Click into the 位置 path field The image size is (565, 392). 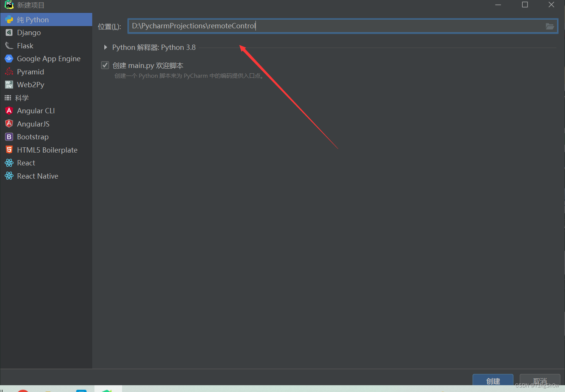point(336,26)
